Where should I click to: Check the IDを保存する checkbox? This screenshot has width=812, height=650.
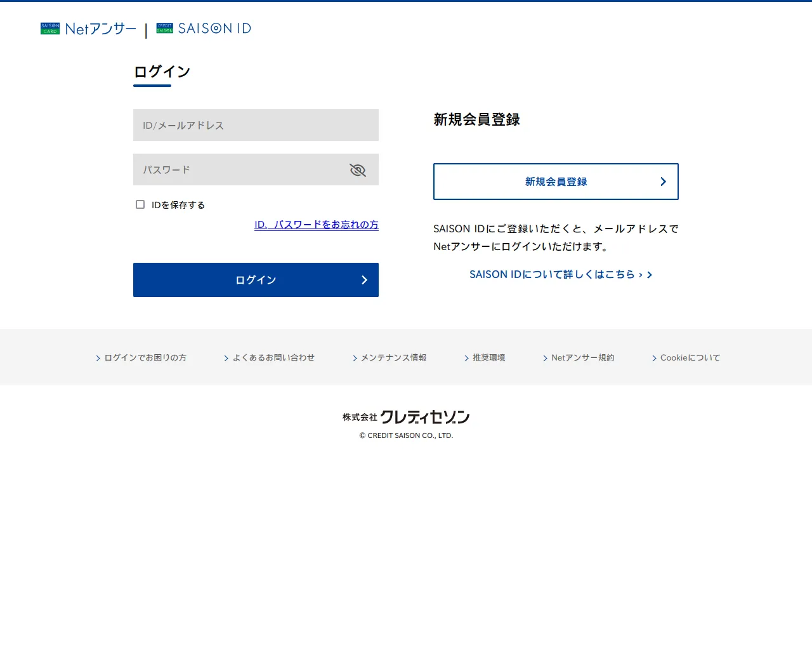tap(140, 204)
